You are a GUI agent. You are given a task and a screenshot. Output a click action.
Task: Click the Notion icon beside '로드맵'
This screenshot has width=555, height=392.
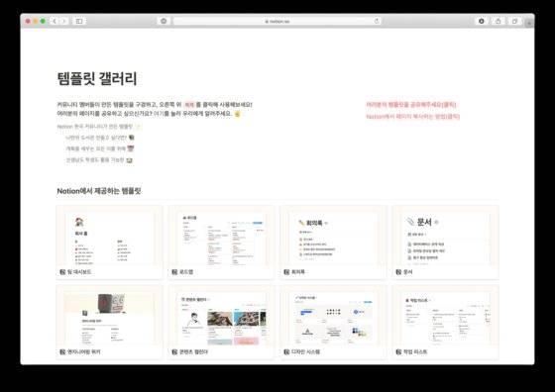click(174, 272)
